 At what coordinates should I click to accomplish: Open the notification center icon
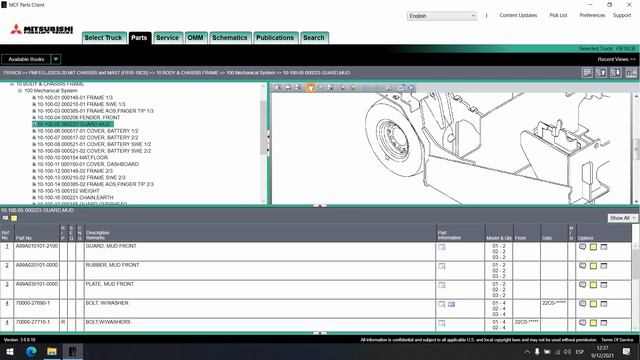[x=626, y=351]
